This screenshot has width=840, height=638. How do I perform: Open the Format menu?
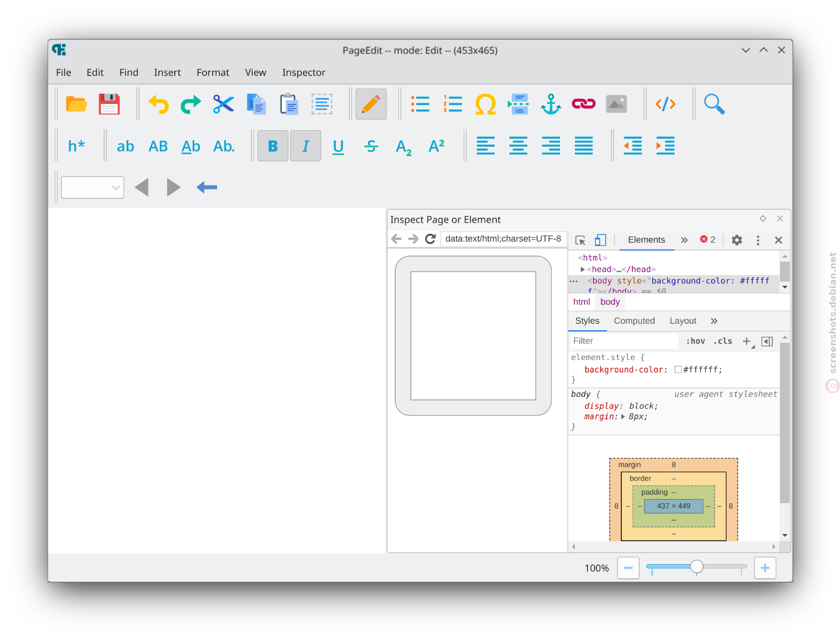click(x=213, y=72)
